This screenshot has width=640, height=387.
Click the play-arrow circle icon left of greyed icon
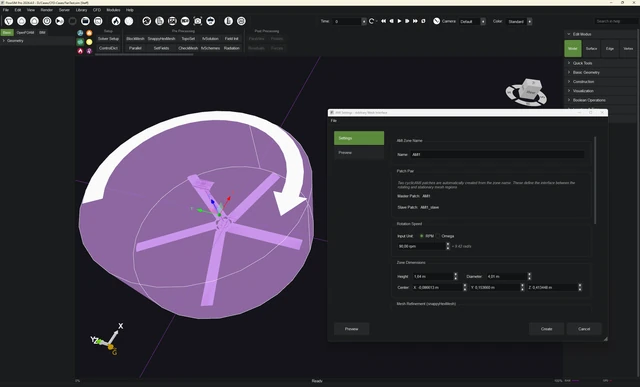pos(60,21)
